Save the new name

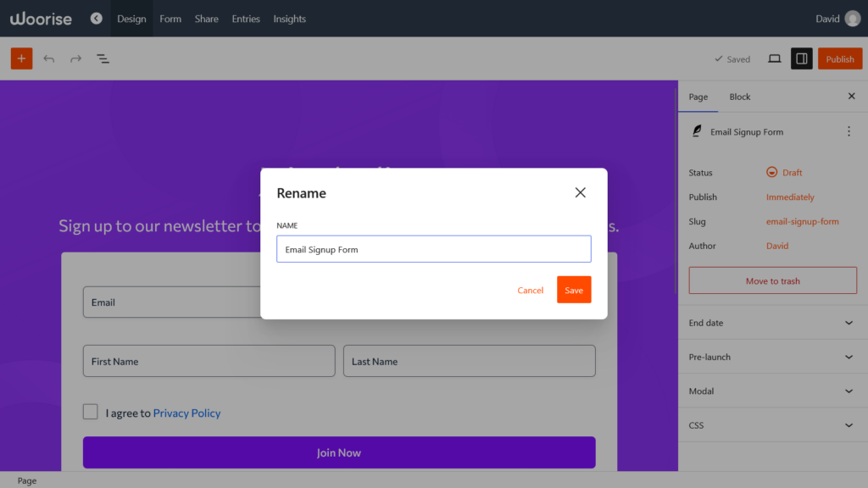coord(574,290)
